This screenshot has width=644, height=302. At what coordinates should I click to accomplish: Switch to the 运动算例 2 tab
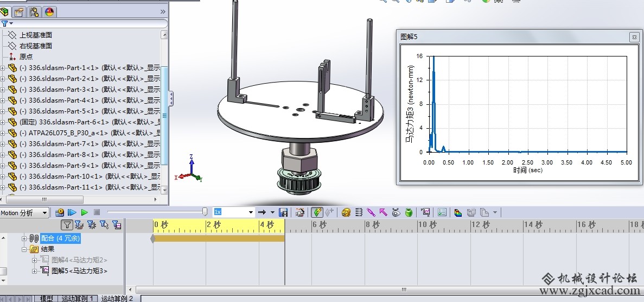click(x=117, y=299)
